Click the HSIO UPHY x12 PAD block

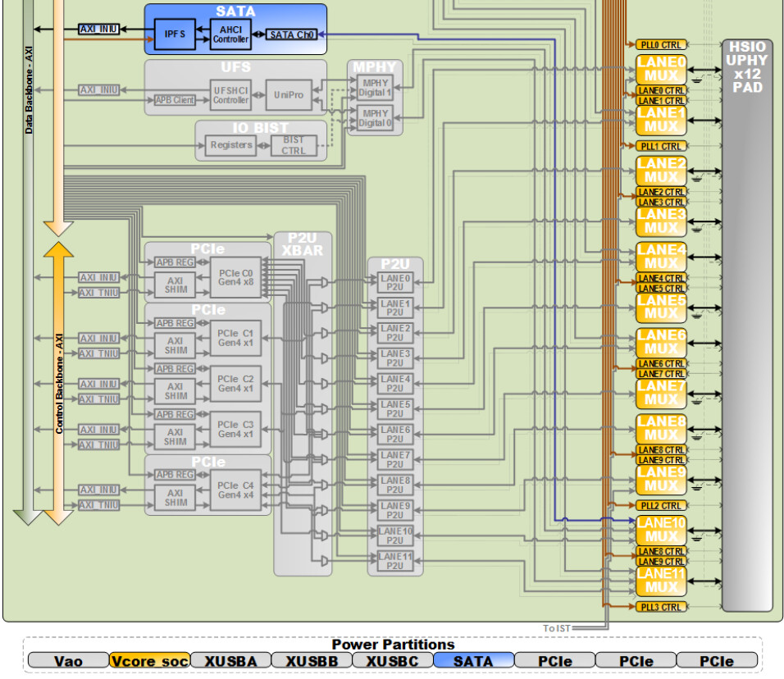[747, 325]
